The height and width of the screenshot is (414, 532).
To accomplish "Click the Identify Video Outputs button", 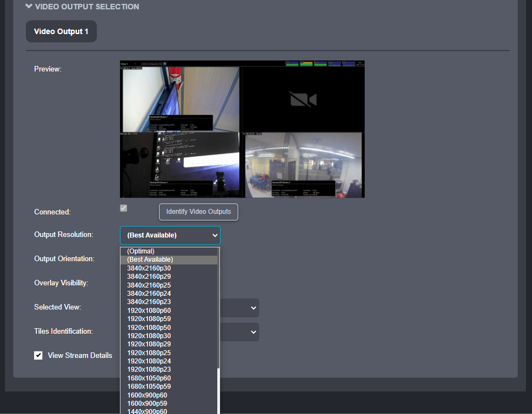I will coord(199,212).
